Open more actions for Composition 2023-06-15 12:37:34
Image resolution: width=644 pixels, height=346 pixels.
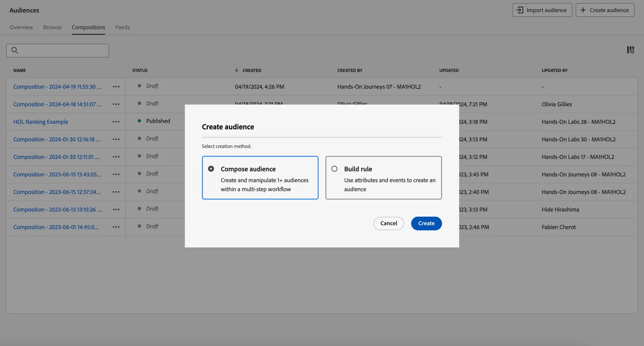[116, 192]
